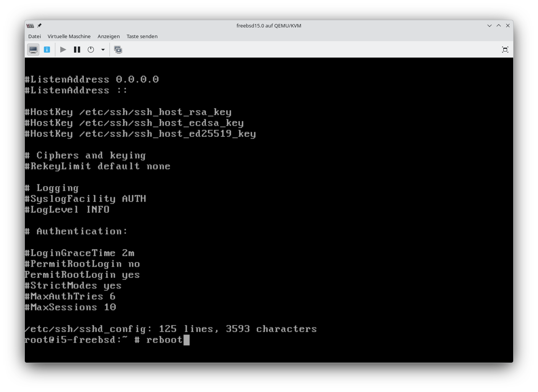Open the Anzeigen menu
Screen dimensions: 538x392
click(x=108, y=36)
